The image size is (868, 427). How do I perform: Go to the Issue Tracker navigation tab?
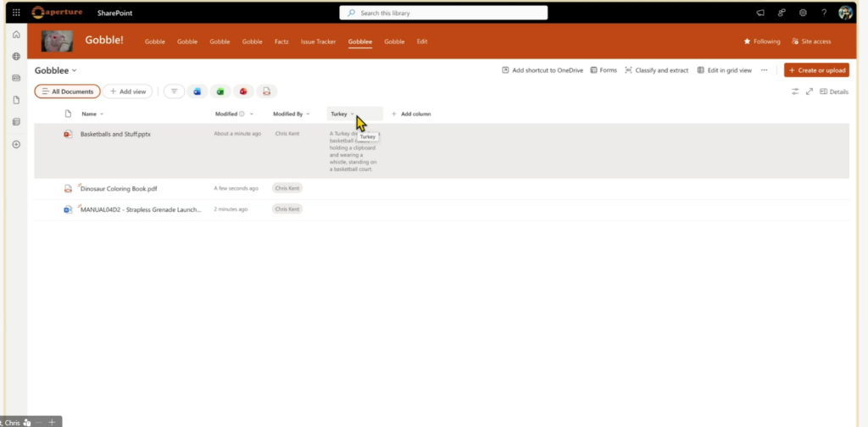coord(319,42)
